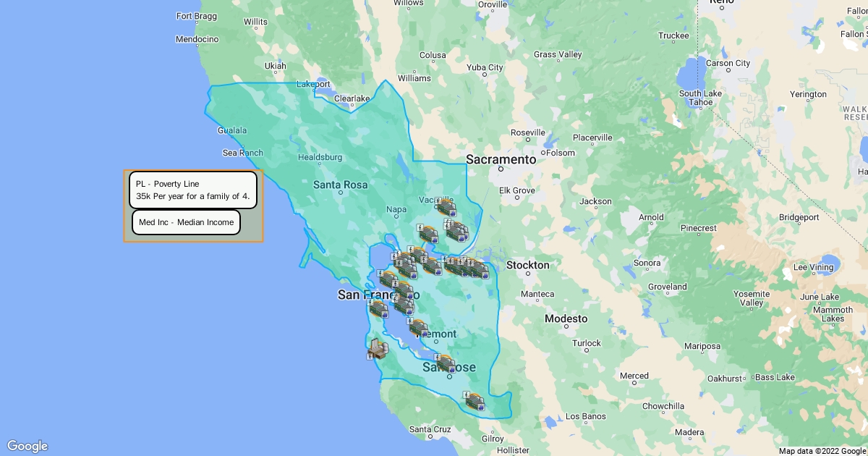Screen dimensions: 868x456
Task: Click the Sacramento city label
Action: coord(501,159)
